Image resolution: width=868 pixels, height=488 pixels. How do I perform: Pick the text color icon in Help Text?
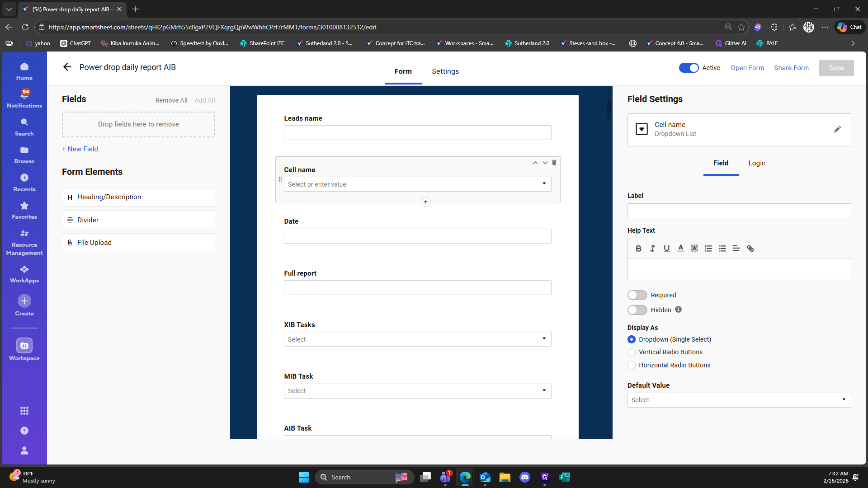click(680, 249)
